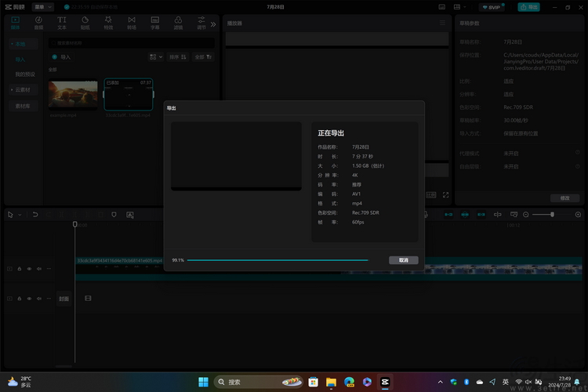Image resolution: width=588 pixels, height=392 pixels.
Task: Cancel the export with the 取消 button
Action: pos(404,260)
